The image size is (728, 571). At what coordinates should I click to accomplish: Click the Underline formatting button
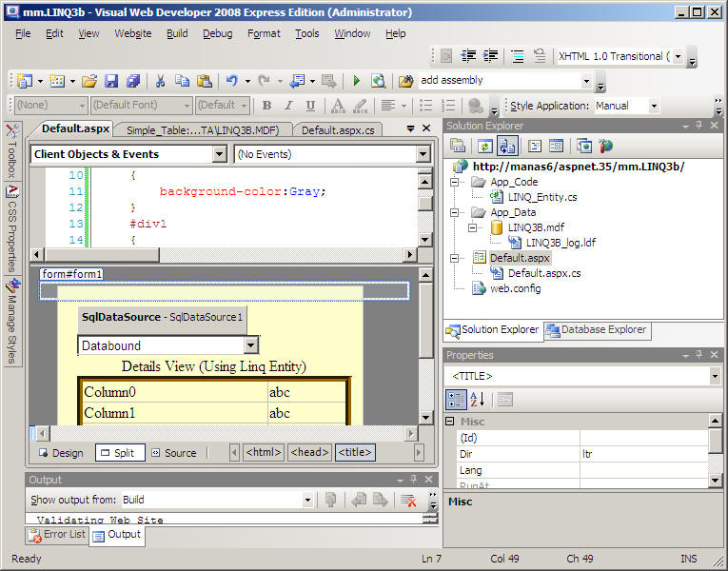pyautogui.click(x=310, y=106)
